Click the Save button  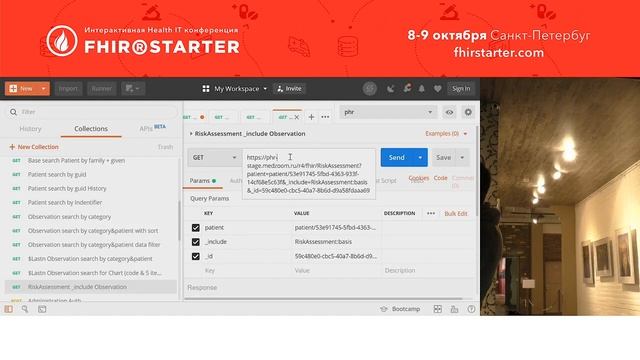point(444,158)
